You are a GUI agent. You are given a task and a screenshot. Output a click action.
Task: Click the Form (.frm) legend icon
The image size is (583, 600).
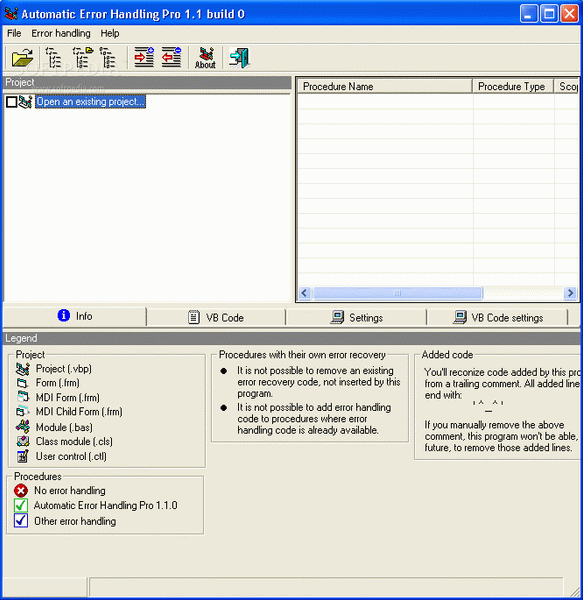pyautogui.click(x=22, y=383)
